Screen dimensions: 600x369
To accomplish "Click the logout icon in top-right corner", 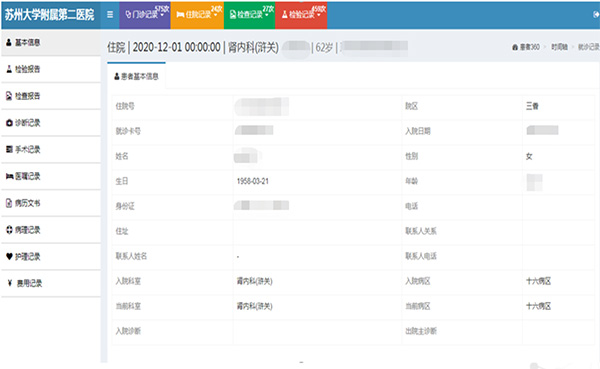I will [x=596, y=15].
